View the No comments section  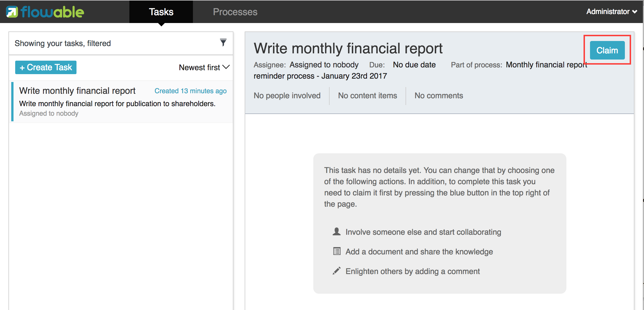click(x=438, y=95)
